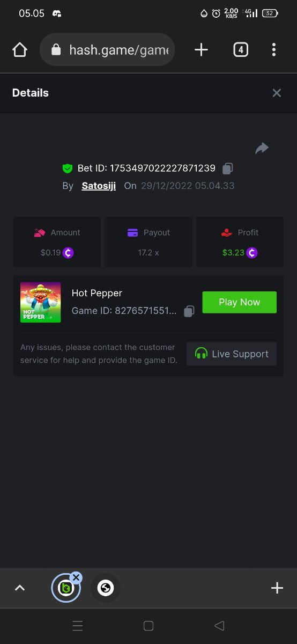The height and width of the screenshot is (644, 297).
Task: Open the tab switcher showing 4 tabs
Action: (x=241, y=50)
